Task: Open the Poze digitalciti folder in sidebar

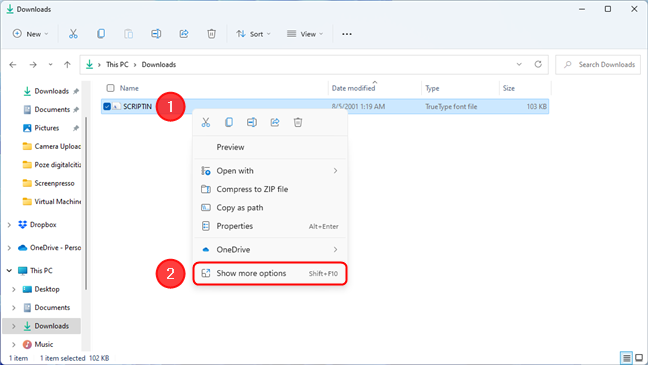Action: pyautogui.click(x=52, y=165)
